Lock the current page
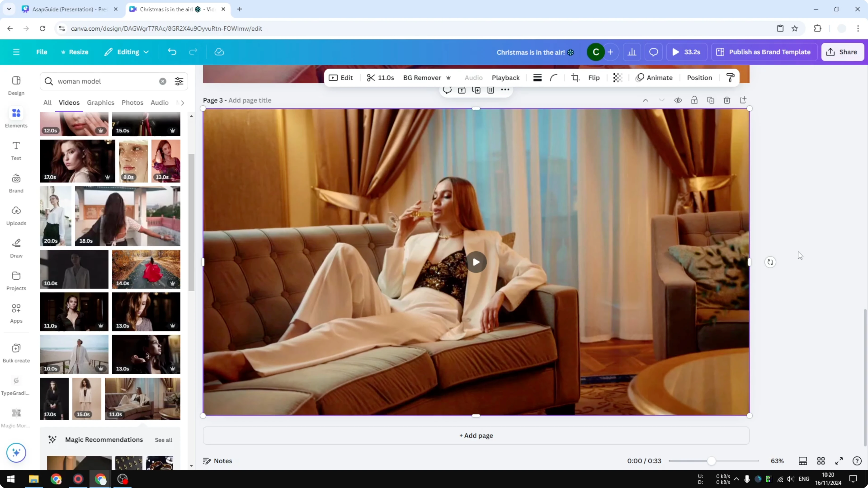 [x=694, y=100]
